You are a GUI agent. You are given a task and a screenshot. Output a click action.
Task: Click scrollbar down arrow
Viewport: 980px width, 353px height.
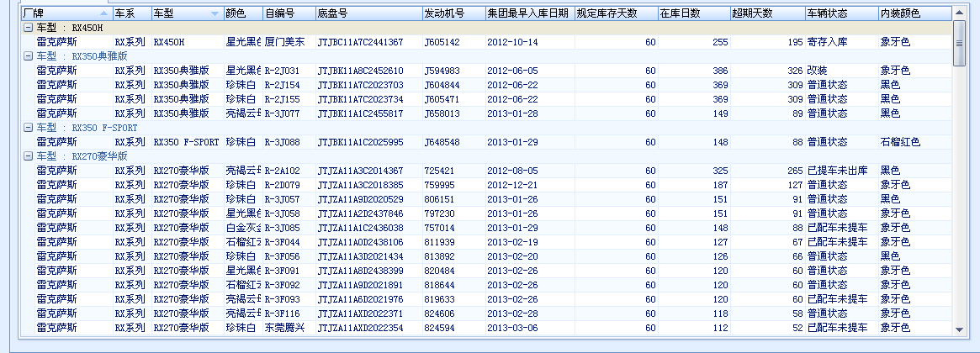[x=959, y=329]
